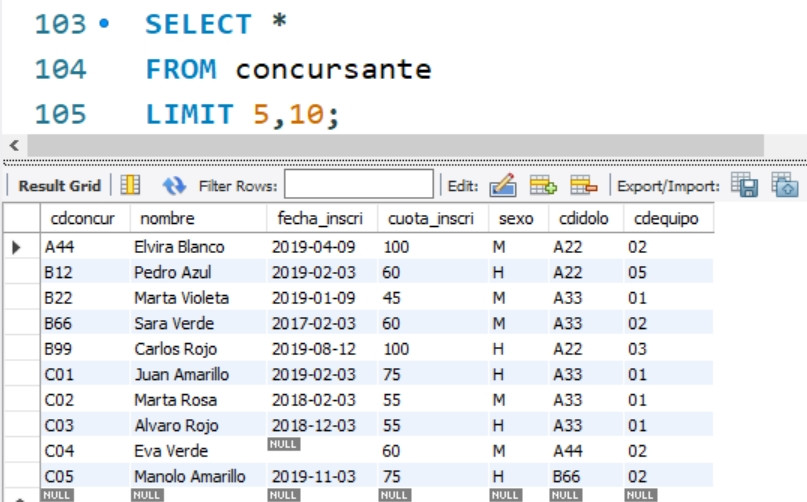
Task: Click the sexo cell H for Juan Amarillo
Action: (518, 374)
